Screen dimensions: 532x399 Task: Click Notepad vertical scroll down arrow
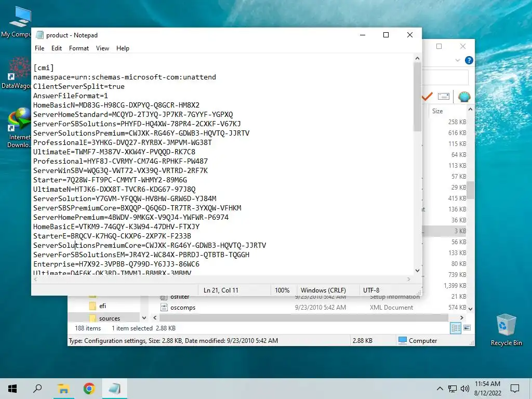(417, 270)
